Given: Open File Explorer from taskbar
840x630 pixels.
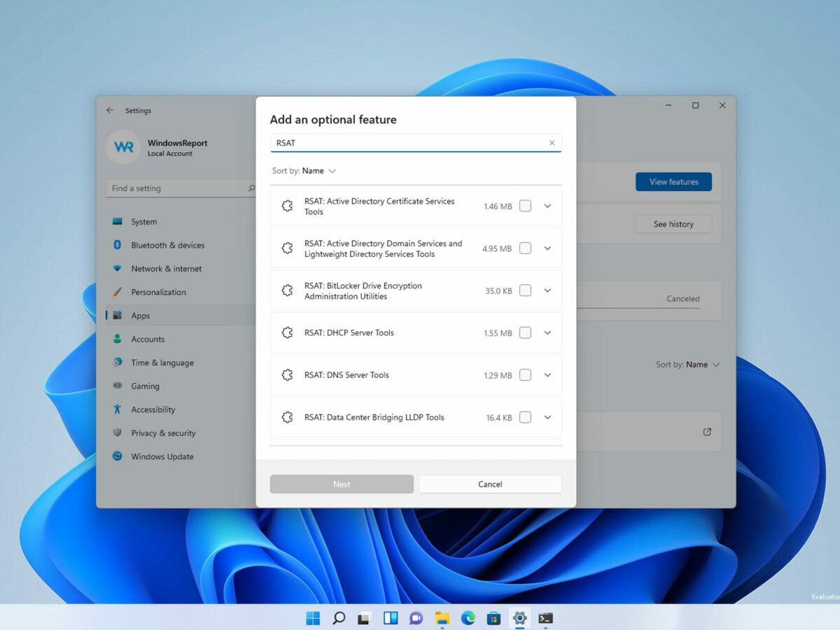Looking at the screenshot, I should (442, 618).
